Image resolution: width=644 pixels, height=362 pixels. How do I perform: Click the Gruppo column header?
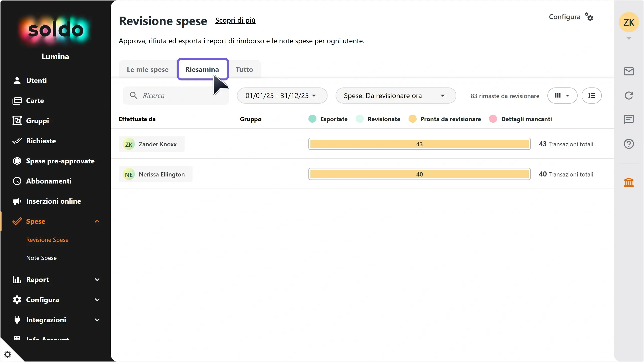[x=251, y=119]
